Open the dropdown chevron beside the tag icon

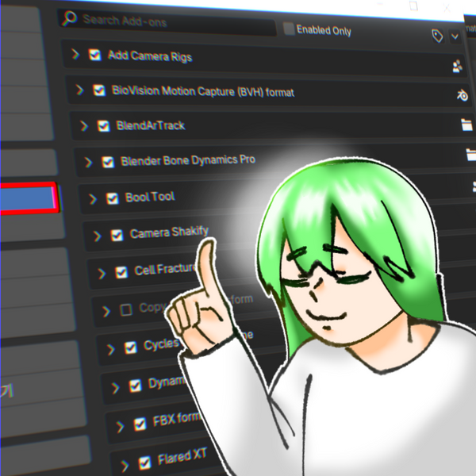coord(455,36)
